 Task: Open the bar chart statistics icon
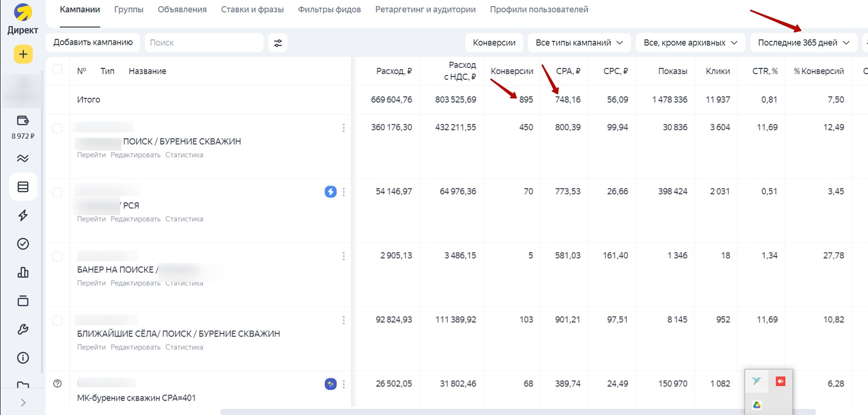(x=23, y=273)
